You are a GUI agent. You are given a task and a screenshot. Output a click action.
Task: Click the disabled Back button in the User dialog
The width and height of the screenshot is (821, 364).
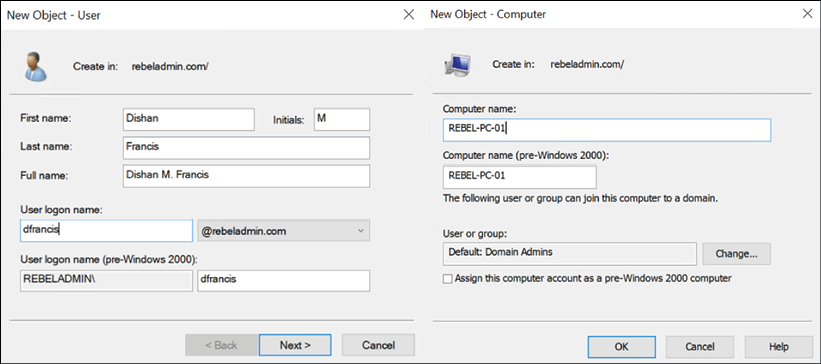220,345
